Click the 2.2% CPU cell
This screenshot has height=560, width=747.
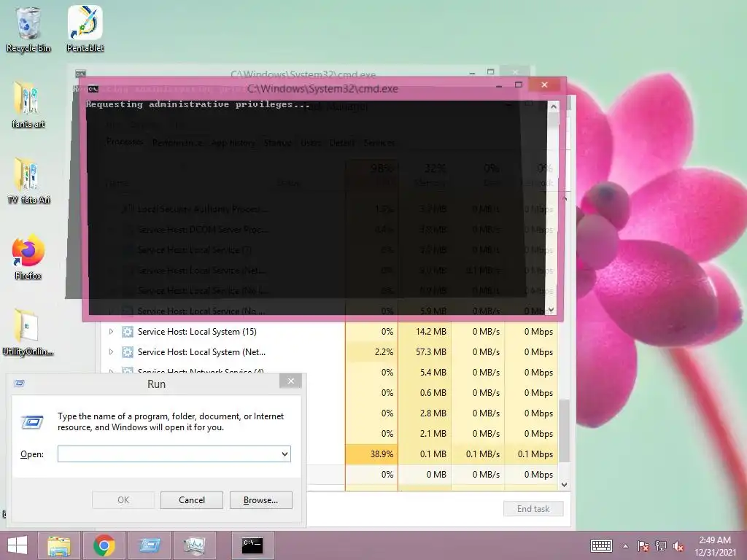(371, 352)
